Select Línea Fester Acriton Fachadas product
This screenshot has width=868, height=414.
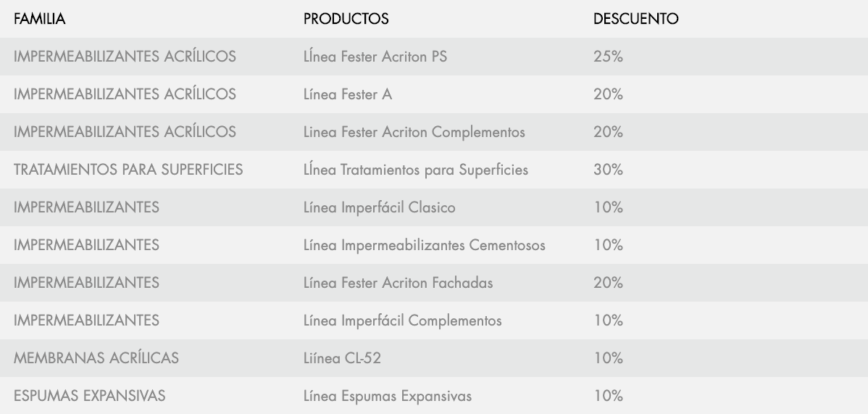tap(398, 283)
